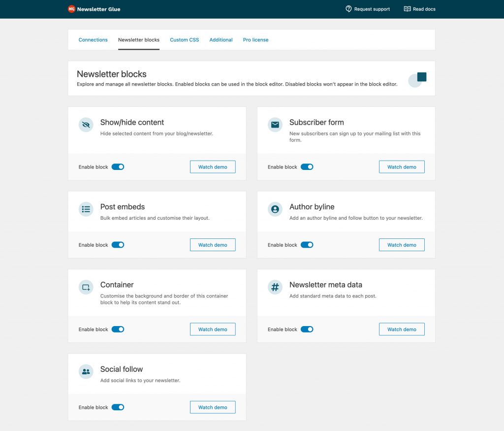Open the Connections tab

(x=93, y=40)
